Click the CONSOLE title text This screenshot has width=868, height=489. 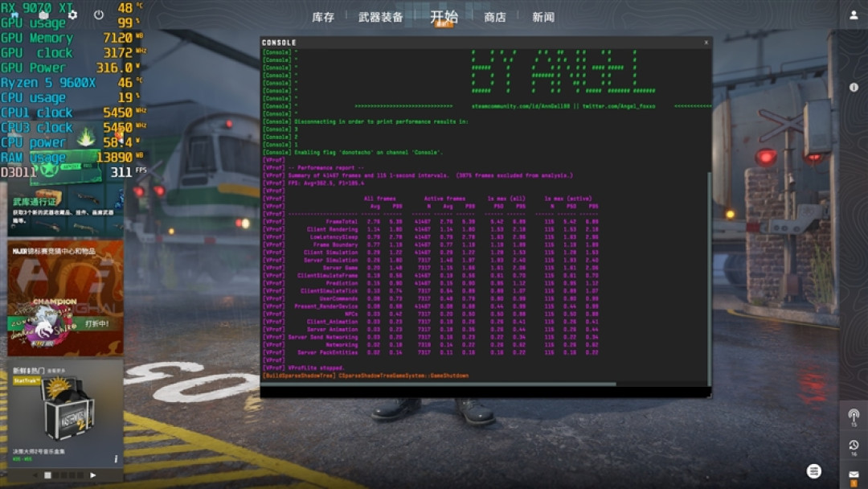[x=278, y=43]
